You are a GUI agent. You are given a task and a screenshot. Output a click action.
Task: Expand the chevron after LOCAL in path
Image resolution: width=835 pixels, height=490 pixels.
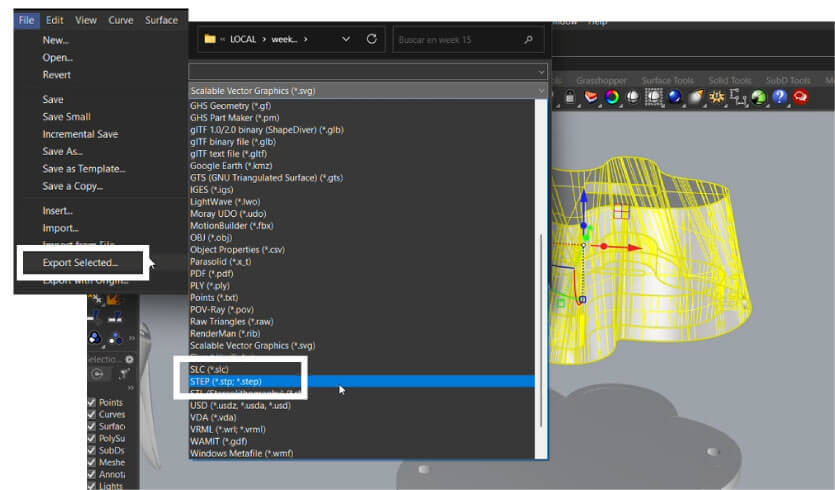tap(264, 39)
